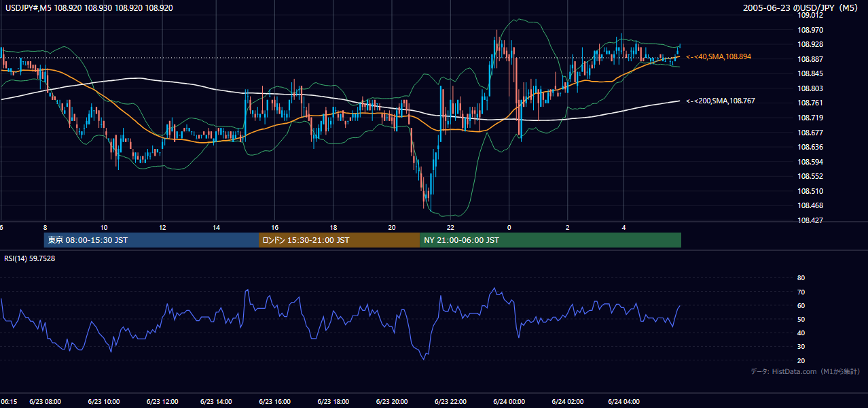Click price axis value 109.012
868x408 pixels.
(810, 16)
